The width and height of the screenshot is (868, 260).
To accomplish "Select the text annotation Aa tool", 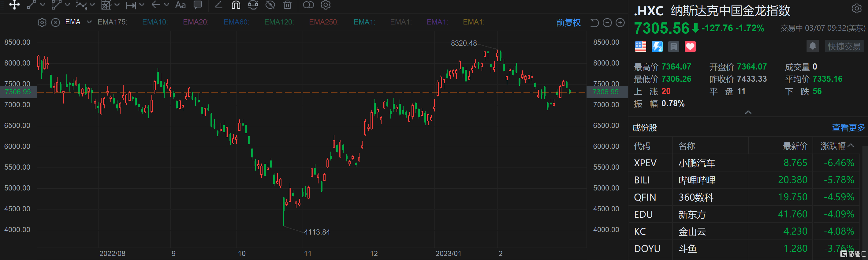I will pos(180,5).
